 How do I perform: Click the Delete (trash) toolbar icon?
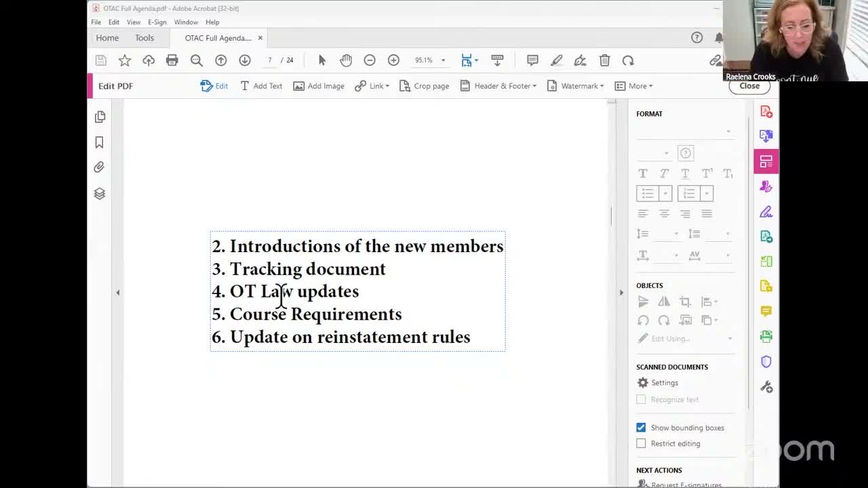point(604,60)
